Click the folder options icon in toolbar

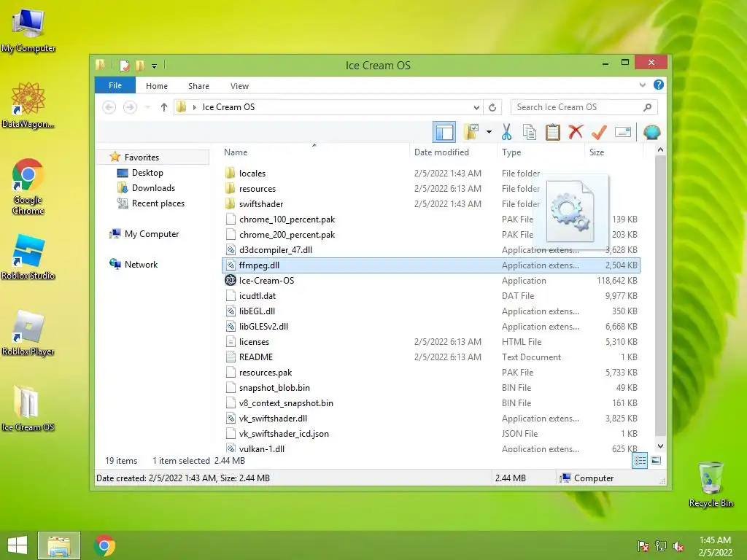(471, 132)
